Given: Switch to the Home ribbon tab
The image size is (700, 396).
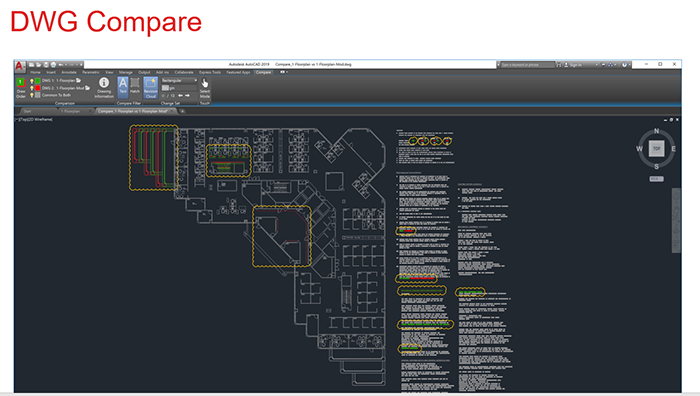Looking at the screenshot, I should (35, 72).
